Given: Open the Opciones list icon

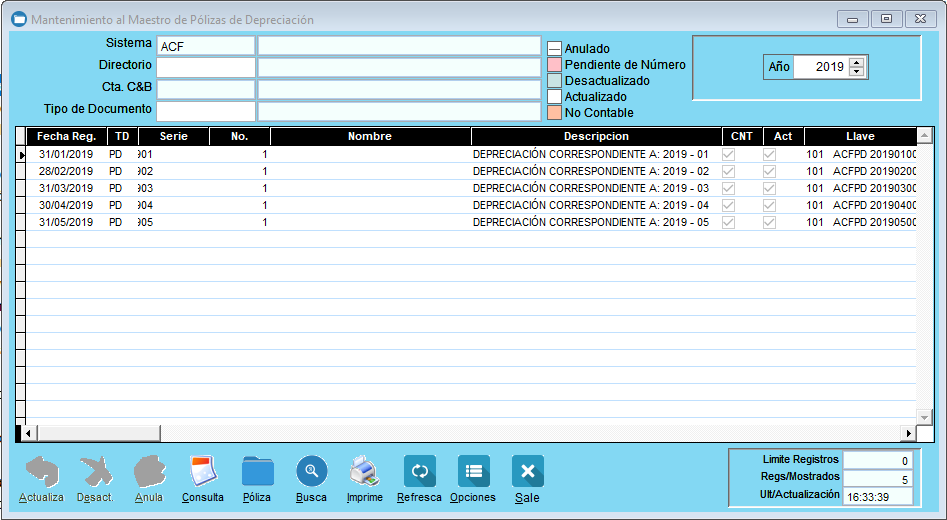Looking at the screenshot, I should [473, 472].
